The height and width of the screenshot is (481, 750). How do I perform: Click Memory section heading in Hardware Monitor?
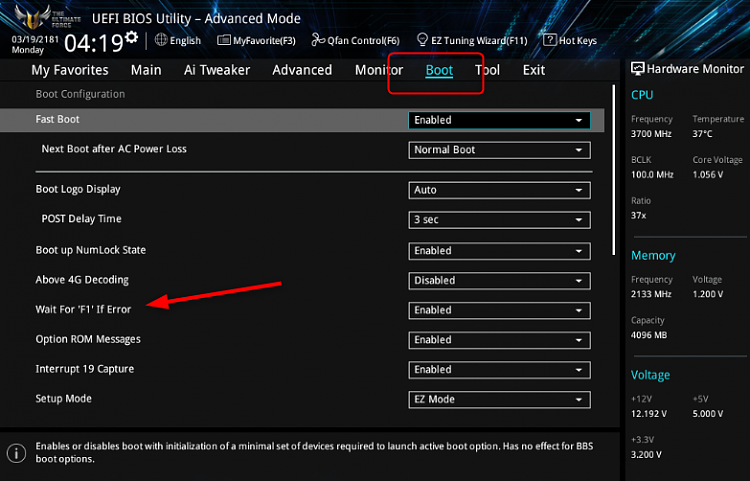click(653, 255)
